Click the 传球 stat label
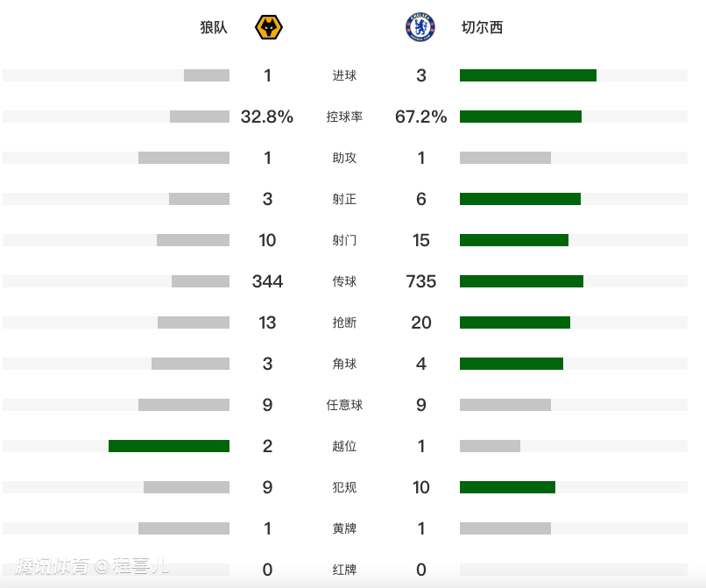 click(x=344, y=281)
